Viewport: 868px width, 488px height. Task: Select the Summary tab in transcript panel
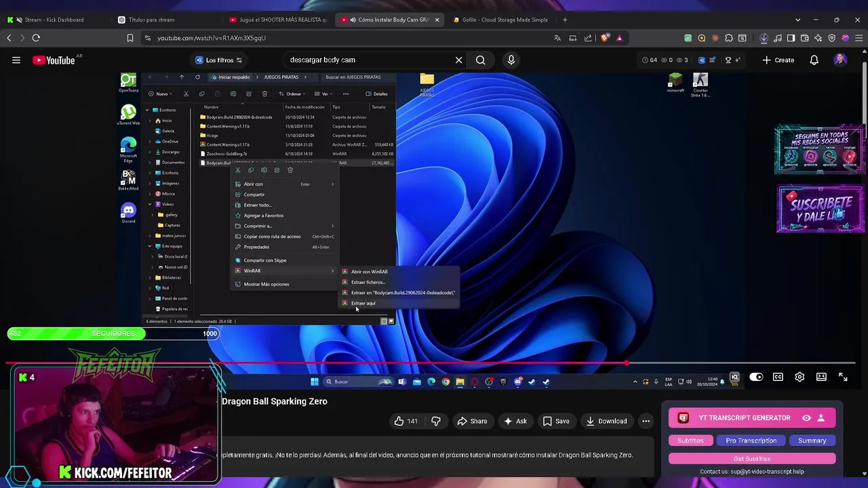pyautogui.click(x=812, y=441)
